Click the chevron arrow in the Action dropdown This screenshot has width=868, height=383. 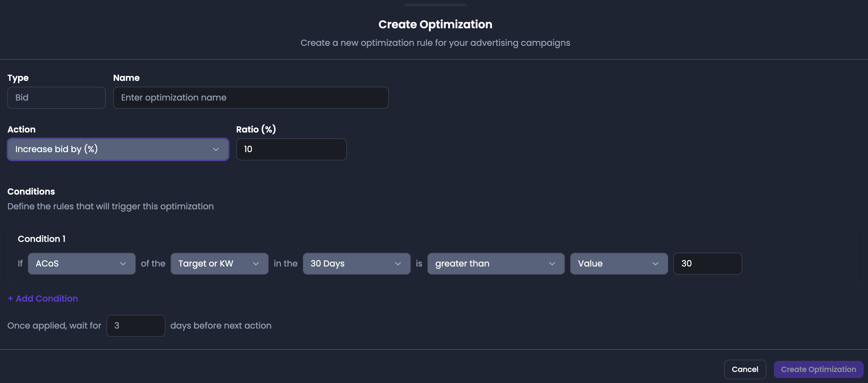(216, 149)
